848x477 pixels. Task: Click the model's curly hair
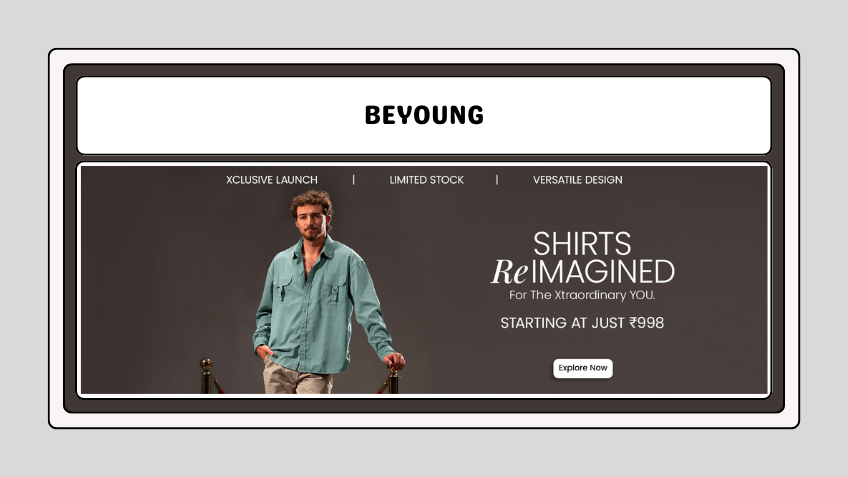pyautogui.click(x=312, y=201)
